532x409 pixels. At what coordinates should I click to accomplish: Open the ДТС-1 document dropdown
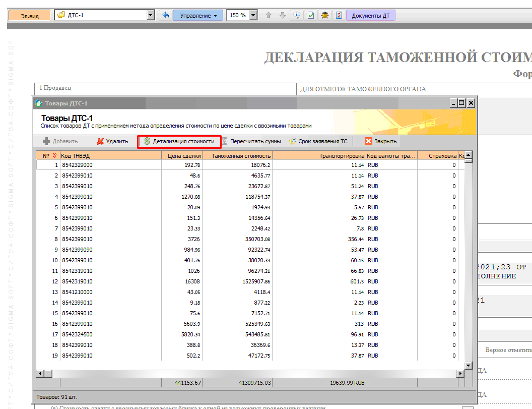[151, 15]
